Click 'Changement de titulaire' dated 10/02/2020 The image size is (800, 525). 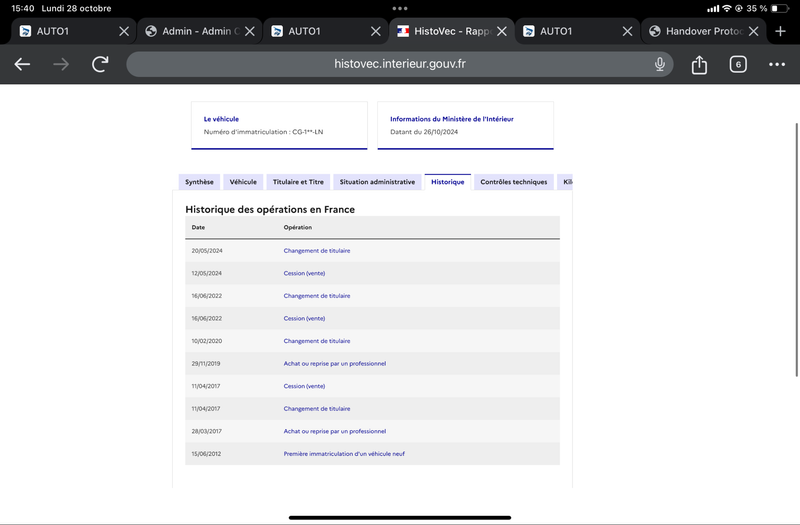[x=317, y=341]
